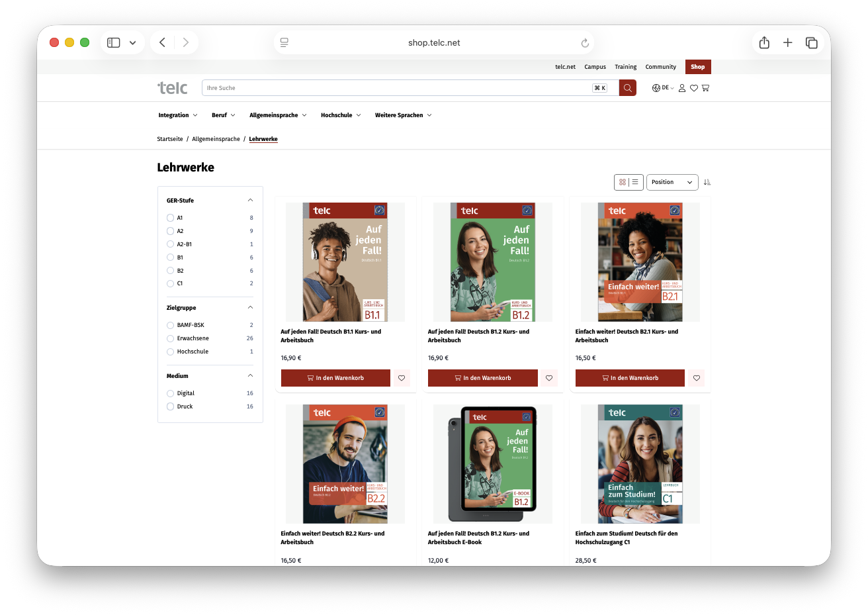Image resolution: width=868 pixels, height=615 pixels.
Task: Go to Training top link
Action: pyautogui.click(x=625, y=67)
